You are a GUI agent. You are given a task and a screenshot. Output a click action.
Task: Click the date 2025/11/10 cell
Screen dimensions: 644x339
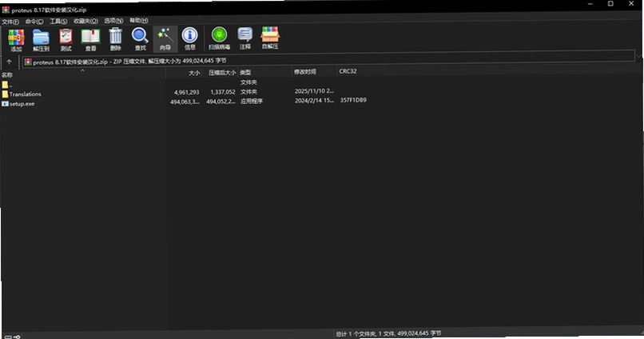pyautogui.click(x=314, y=91)
